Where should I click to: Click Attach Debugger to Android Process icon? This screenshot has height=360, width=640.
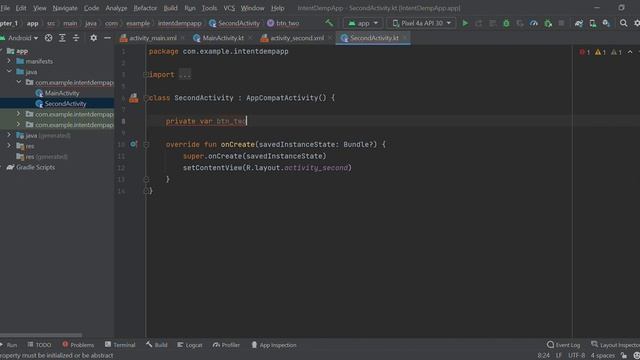(x=548, y=23)
